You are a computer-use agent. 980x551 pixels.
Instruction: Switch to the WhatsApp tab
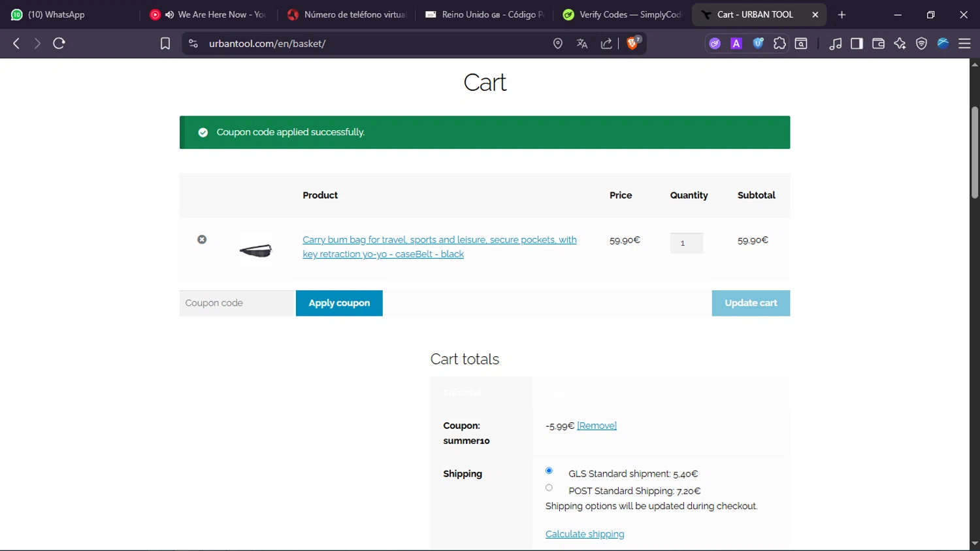pos(69,14)
